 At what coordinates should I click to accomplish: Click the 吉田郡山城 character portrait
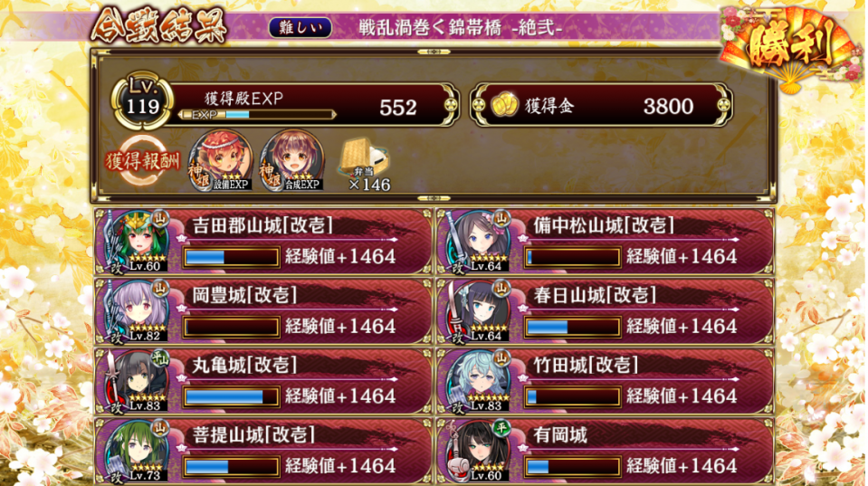click(x=138, y=242)
